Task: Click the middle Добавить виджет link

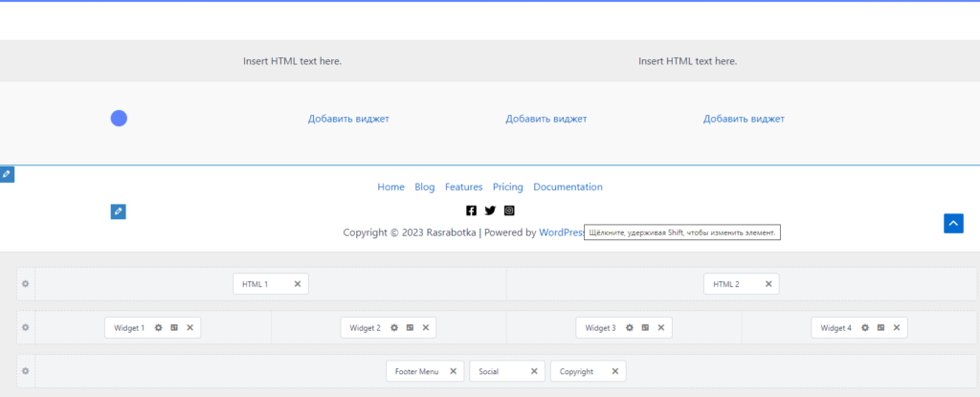Action: point(546,119)
